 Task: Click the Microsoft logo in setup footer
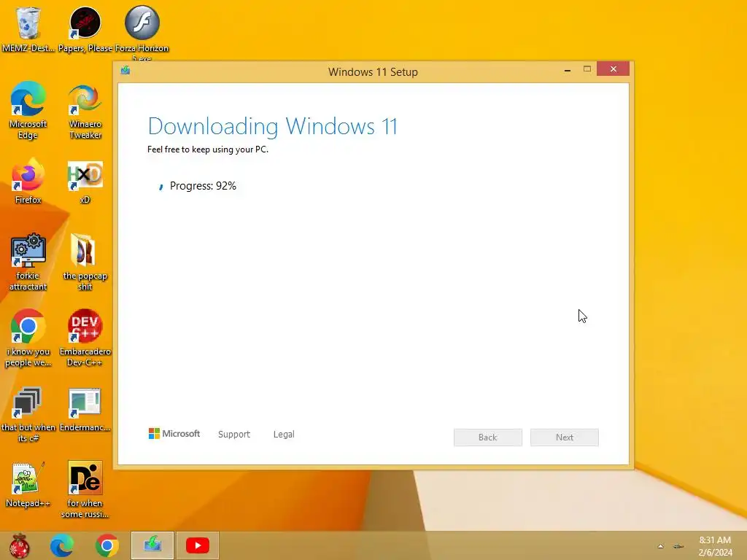[174, 433]
